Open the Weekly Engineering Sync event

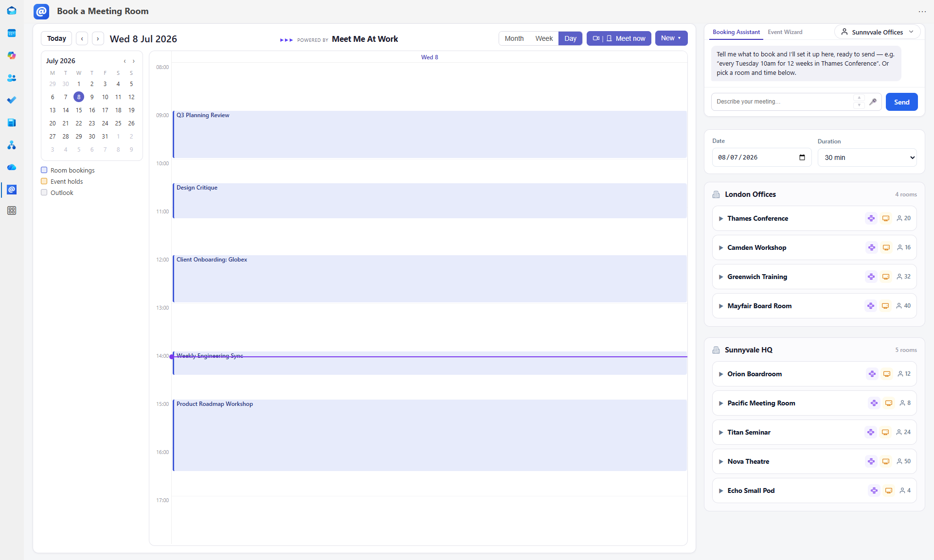point(430,363)
